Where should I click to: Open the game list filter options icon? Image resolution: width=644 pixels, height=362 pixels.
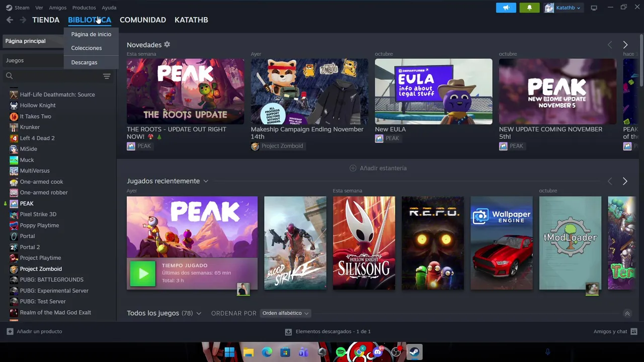(x=107, y=76)
